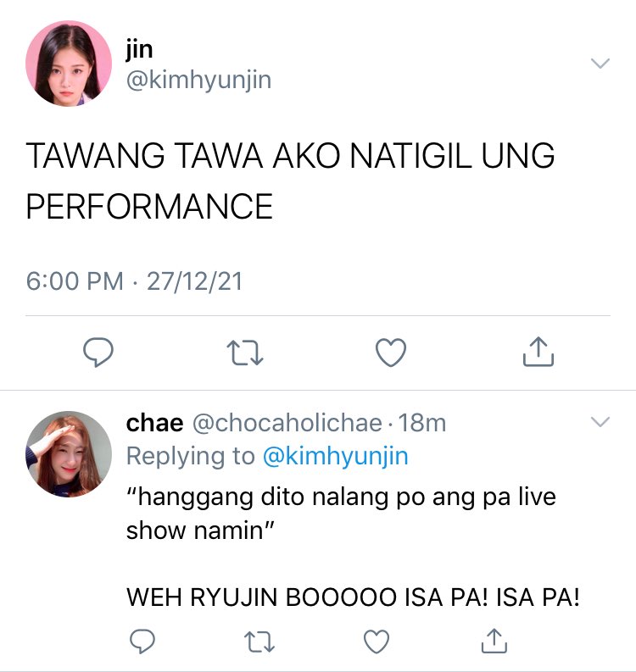The width and height of the screenshot is (636, 672).
Task: Reply to jin's main tweet
Action: (98, 353)
